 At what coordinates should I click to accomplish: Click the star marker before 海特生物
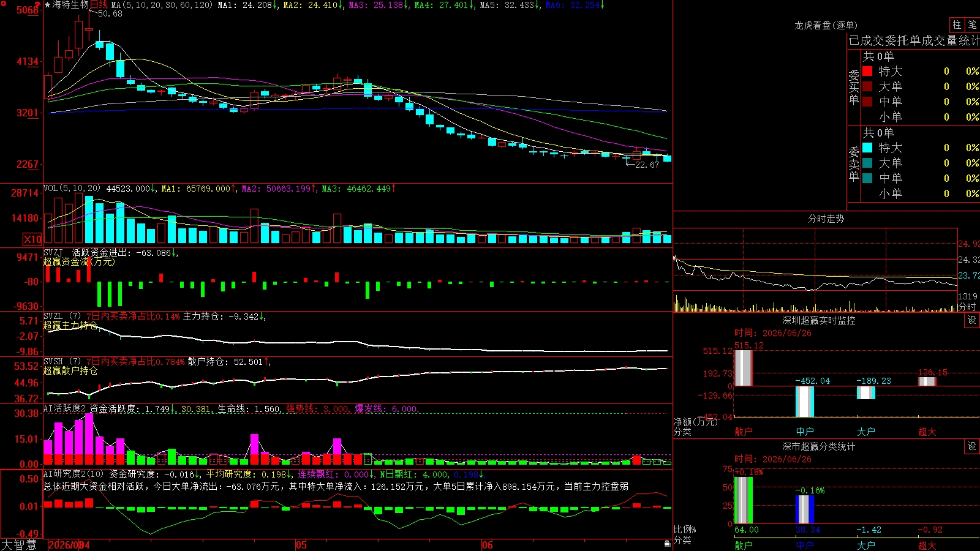pyautogui.click(x=48, y=5)
